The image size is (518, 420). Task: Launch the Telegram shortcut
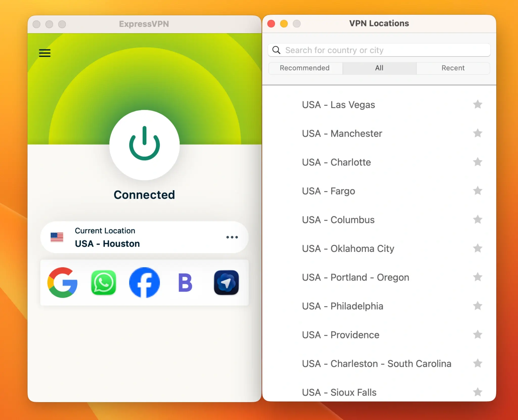coord(226,282)
